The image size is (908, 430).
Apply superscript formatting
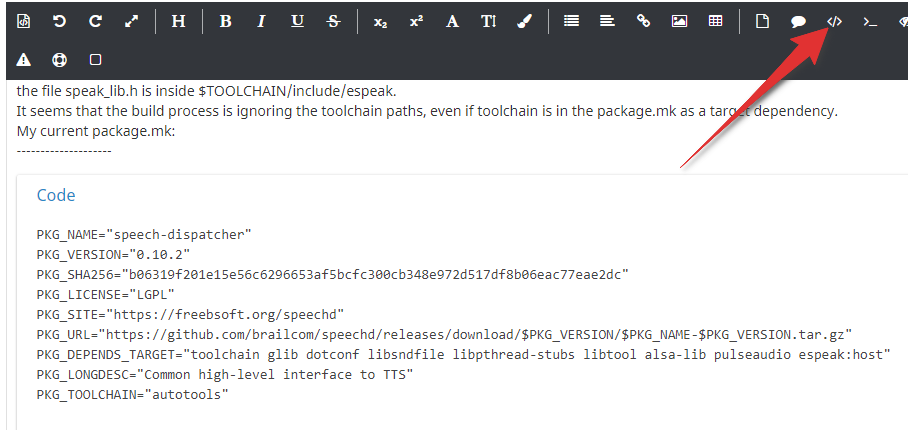click(416, 21)
